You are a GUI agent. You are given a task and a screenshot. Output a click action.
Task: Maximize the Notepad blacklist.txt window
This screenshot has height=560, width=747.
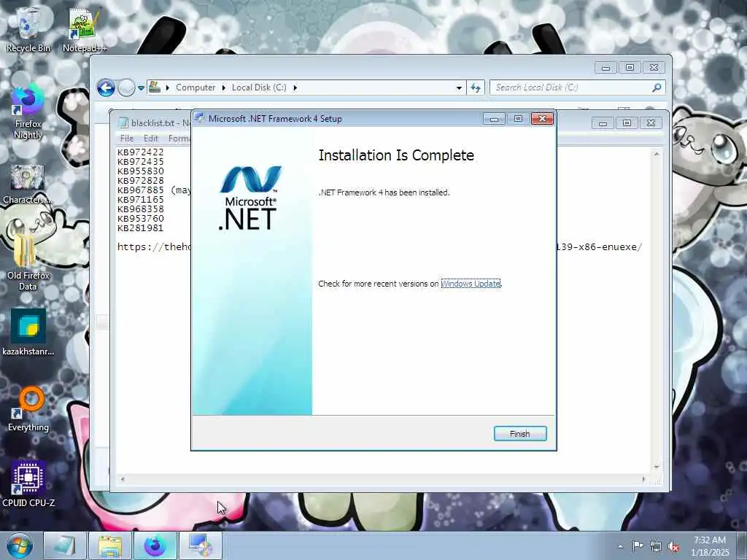click(x=627, y=123)
